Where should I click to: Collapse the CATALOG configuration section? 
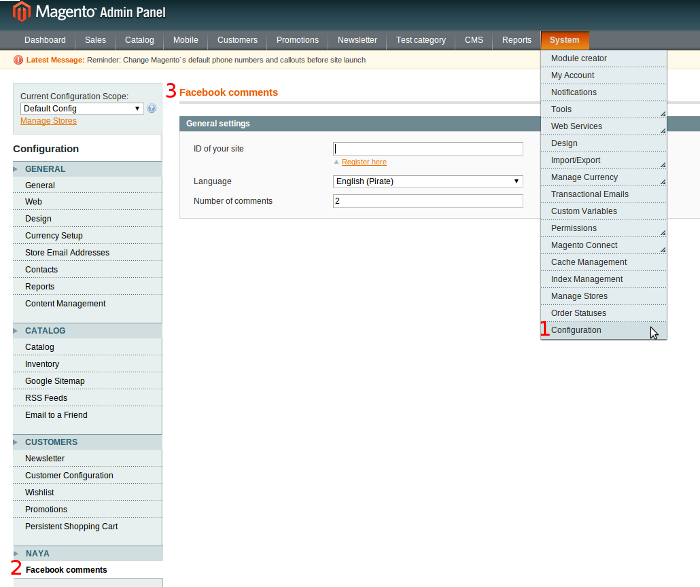88,331
